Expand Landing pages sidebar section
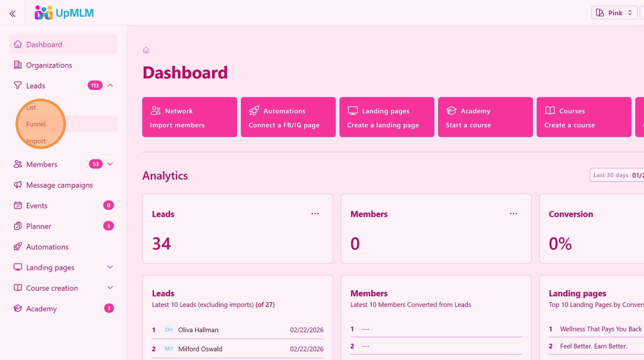644x360 pixels. [x=110, y=267]
